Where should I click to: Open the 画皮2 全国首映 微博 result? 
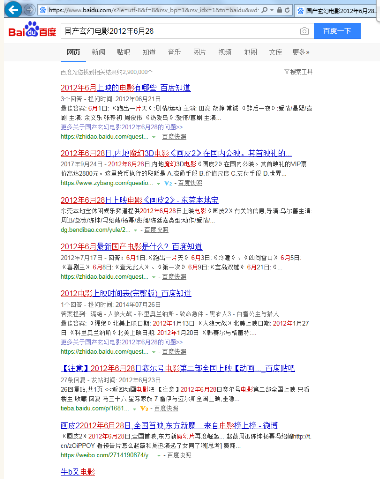coord(169,425)
